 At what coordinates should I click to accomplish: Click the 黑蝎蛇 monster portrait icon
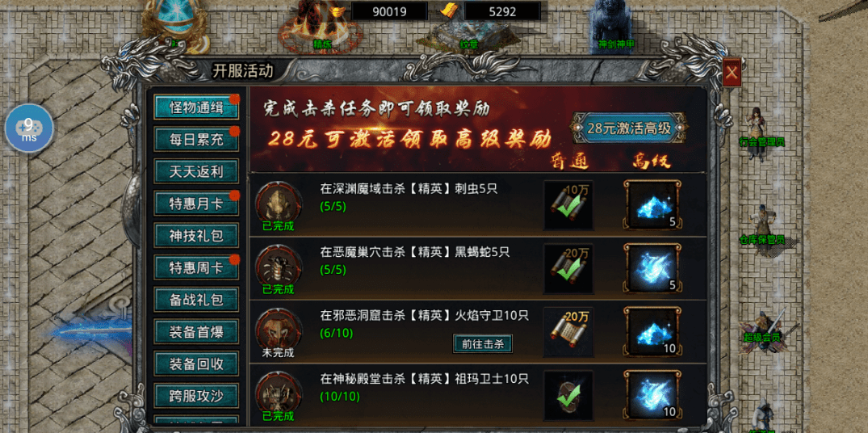click(279, 264)
